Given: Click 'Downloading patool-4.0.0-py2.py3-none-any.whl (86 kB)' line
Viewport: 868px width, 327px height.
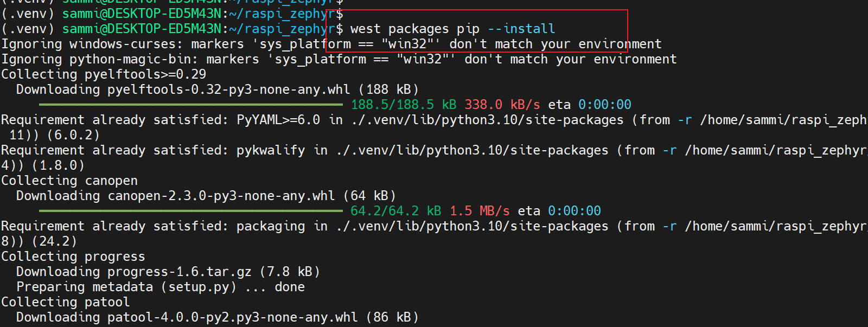Looking at the screenshot, I should click(x=218, y=317).
